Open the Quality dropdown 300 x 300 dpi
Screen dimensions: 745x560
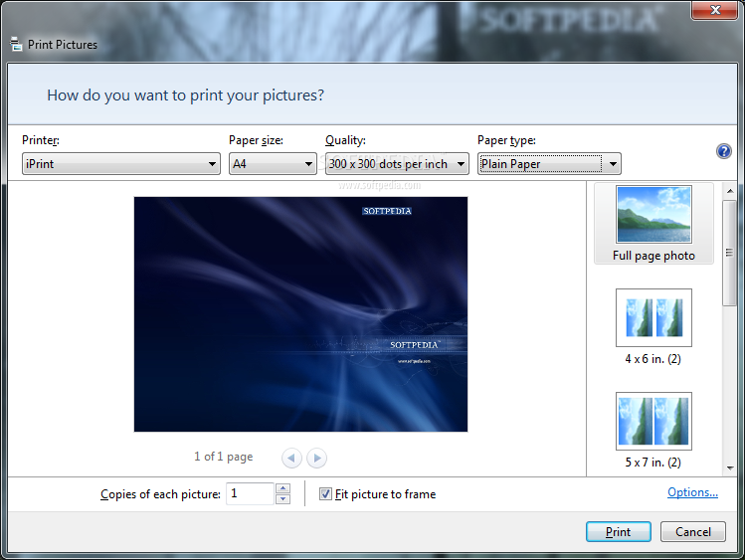coord(397,164)
